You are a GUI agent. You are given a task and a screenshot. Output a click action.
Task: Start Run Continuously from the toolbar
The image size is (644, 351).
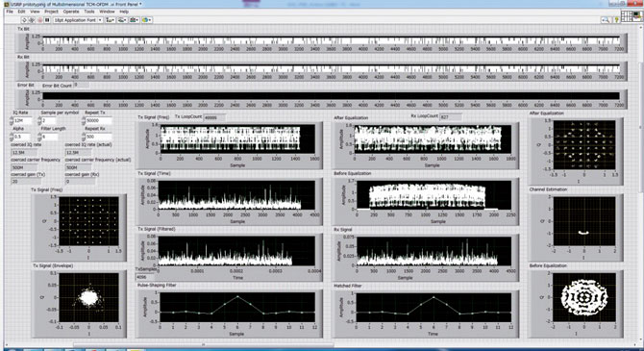32,20
